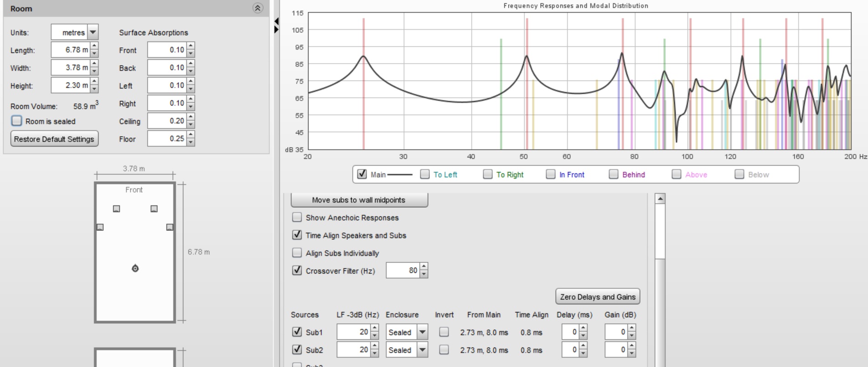Click the Floor absorption input field

coord(167,138)
